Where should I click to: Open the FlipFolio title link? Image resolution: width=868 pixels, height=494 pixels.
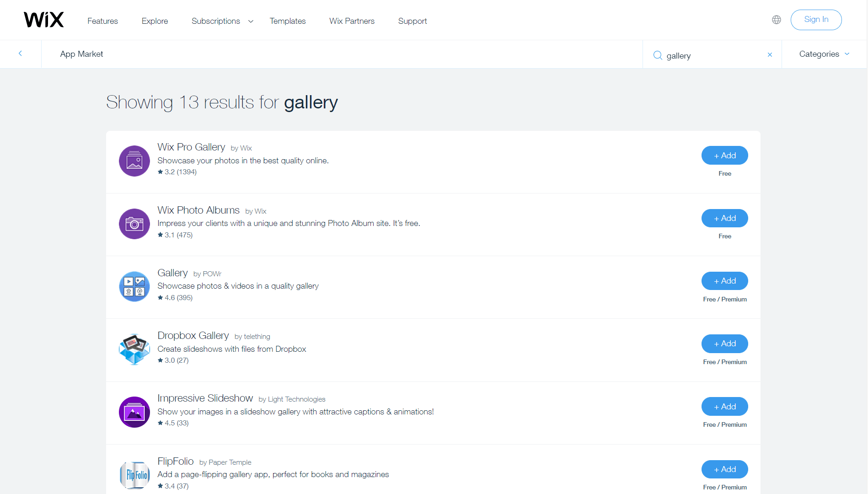(x=176, y=461)
